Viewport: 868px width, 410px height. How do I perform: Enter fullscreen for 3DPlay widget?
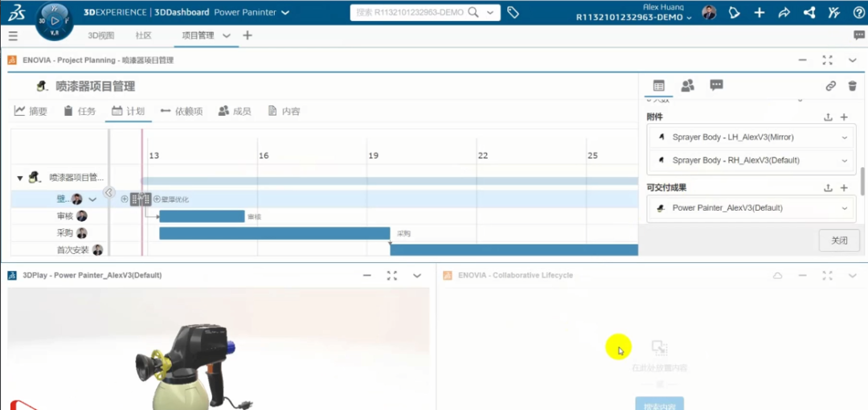[x=392, y=276]
